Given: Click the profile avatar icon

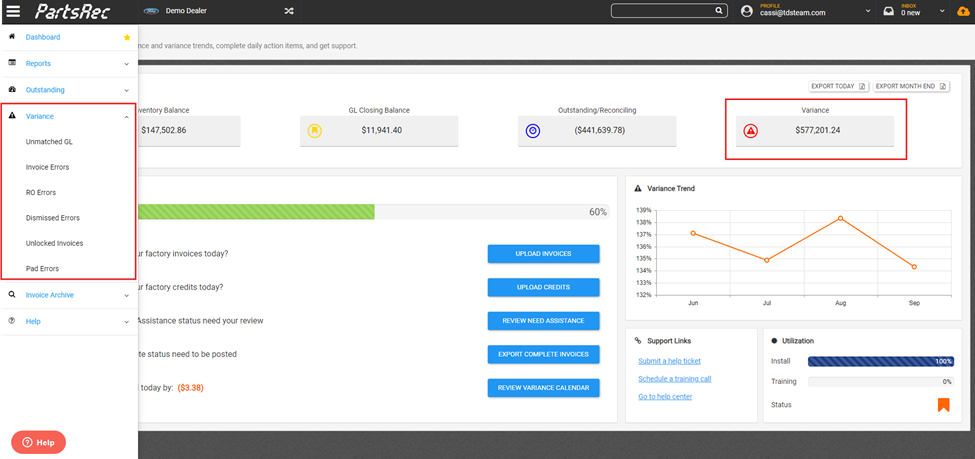Looking at the screenshot, I should pyautogui.click(x=747, y=11).
